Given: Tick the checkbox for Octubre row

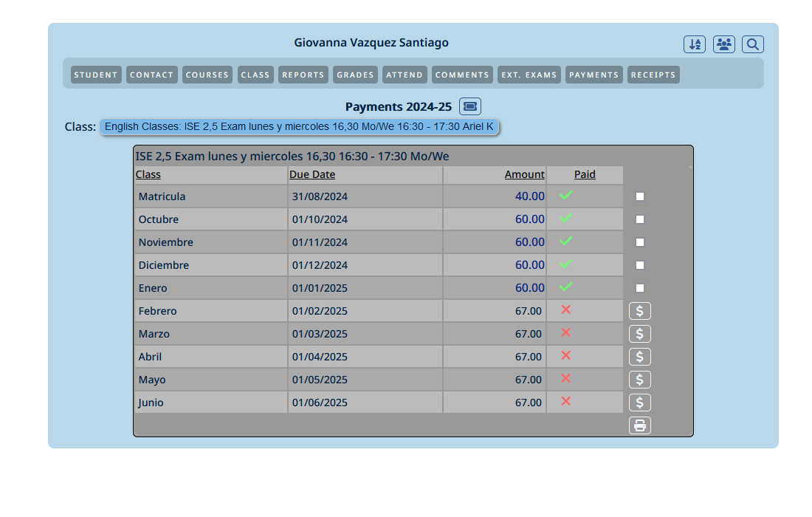Looking at the screenshot, I should pos(640,219).
